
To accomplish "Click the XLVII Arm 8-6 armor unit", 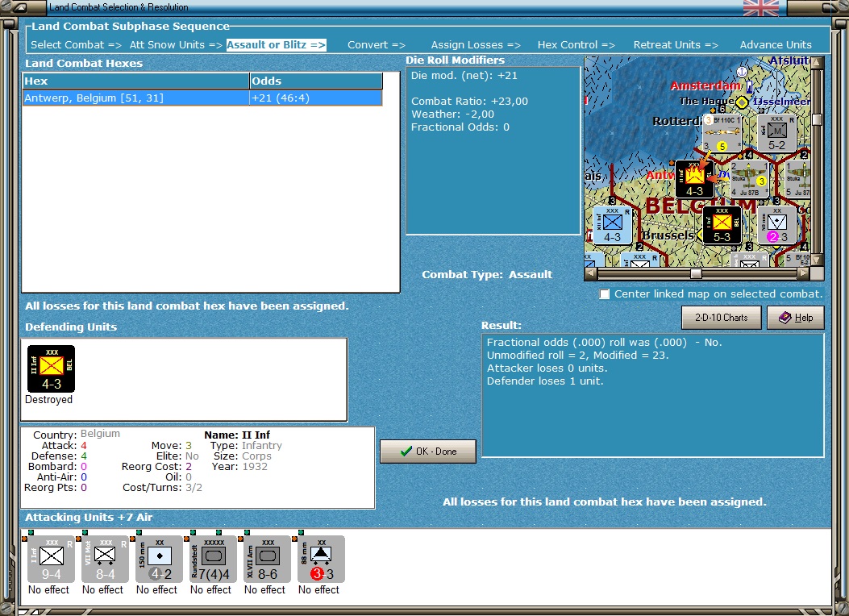I will click(267, 559).
